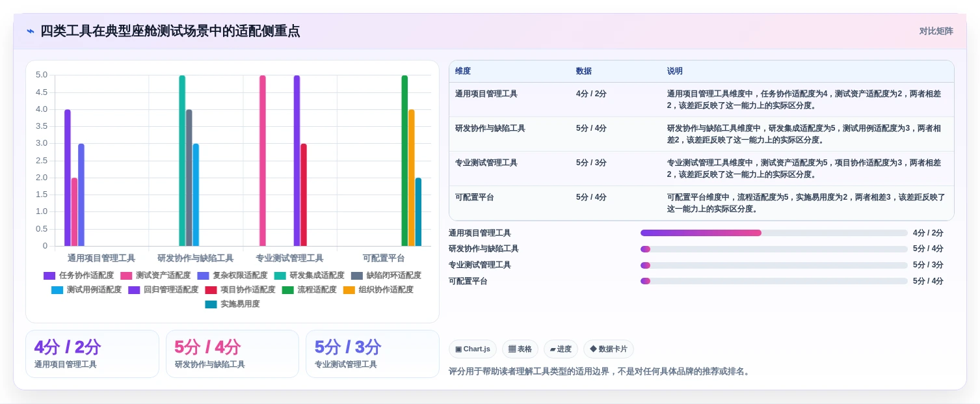Viewport: 980px width, 404px height.
Task: Click the 专业测试管理工具 x-axis label
Action: pyautogui.click(x=289, y=258)
